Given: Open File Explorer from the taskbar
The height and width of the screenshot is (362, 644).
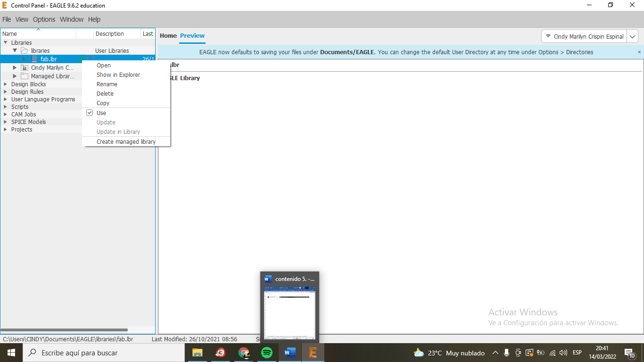Looking at the screenshot, I should [x=197, y=353].
